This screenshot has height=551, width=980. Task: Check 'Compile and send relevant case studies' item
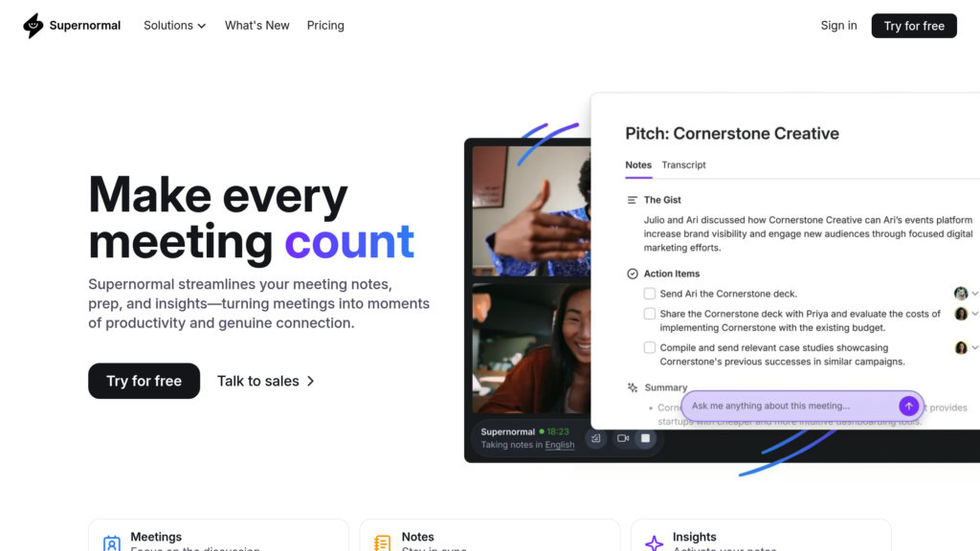pyautogui.click(x=650, y=347)
